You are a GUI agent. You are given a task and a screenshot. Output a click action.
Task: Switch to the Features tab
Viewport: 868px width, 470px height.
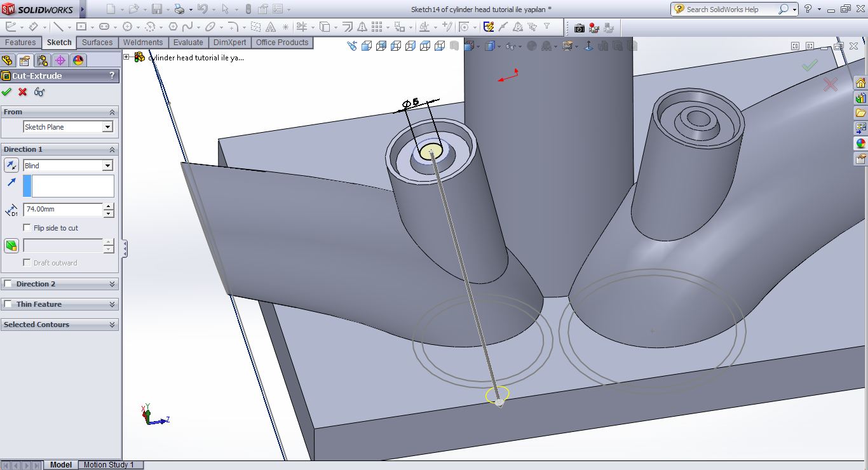[20, 43]
